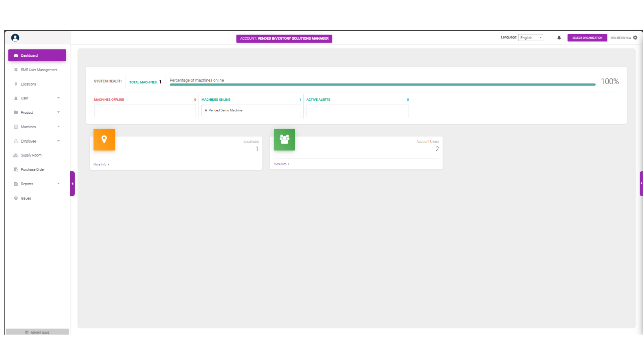Click the orange Locations pin tile
Image resolution: width=644 pixels, height=362 pixels.
[104, 140]
